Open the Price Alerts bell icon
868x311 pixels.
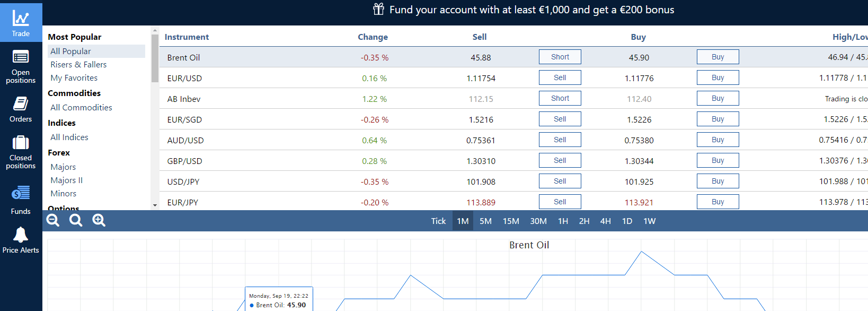(x=21, y=234)
